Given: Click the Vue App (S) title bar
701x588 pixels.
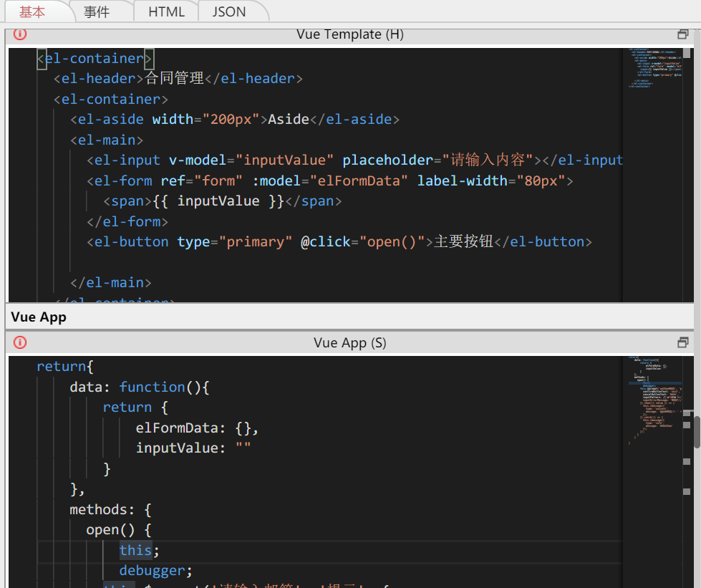Looking at the screenshot, I should tap(349, 342).
